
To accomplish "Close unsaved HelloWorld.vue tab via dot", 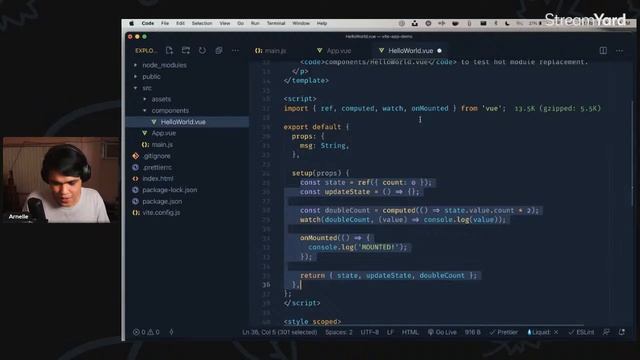I will (x=440, y=51).
